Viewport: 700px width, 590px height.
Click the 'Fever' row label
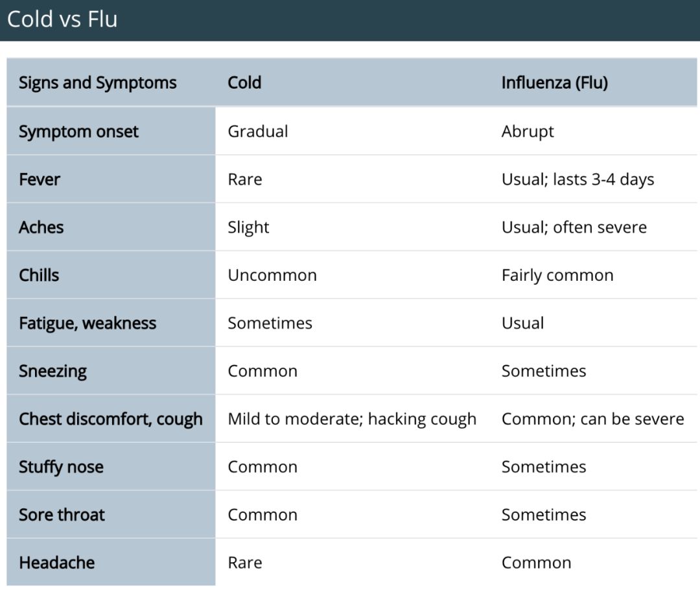pos(40,179)
